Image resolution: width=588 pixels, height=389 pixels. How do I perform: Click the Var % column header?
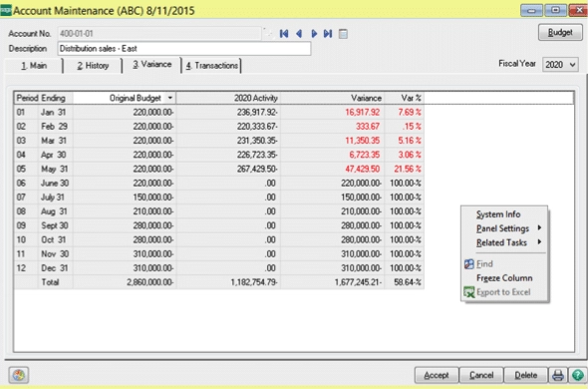click(x=404, y=98)
